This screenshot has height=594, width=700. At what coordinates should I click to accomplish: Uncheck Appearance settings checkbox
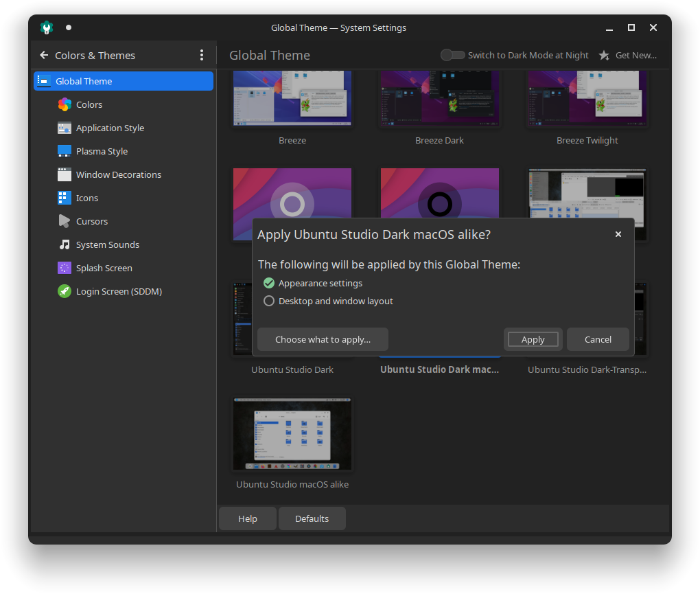(x=269, y=283)
